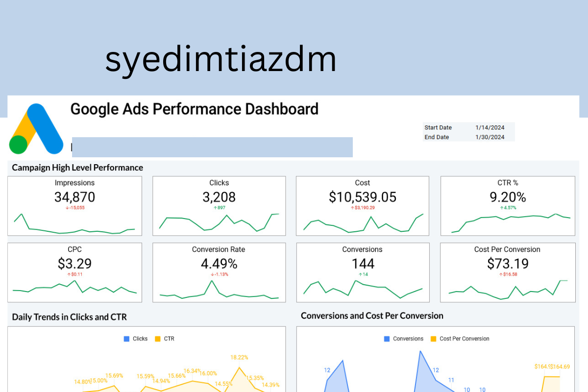Click the Conversion Rate sparkline
The image size is (588, 392).
(x=219, y=290)
